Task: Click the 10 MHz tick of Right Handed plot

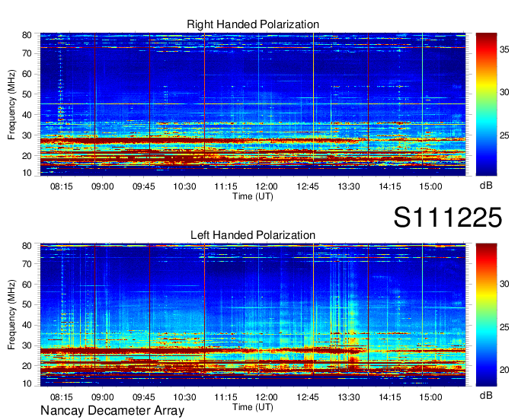Action: pos(27,173)
